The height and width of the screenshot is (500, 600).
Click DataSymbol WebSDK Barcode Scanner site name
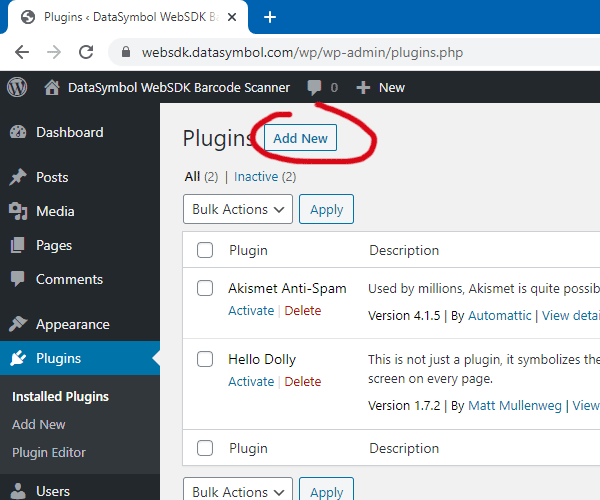coord(179,88)
